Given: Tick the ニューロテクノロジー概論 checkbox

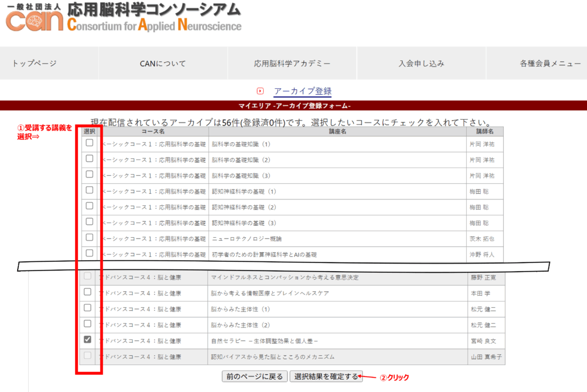Looking at the screenshot, I should click(89, 237).
